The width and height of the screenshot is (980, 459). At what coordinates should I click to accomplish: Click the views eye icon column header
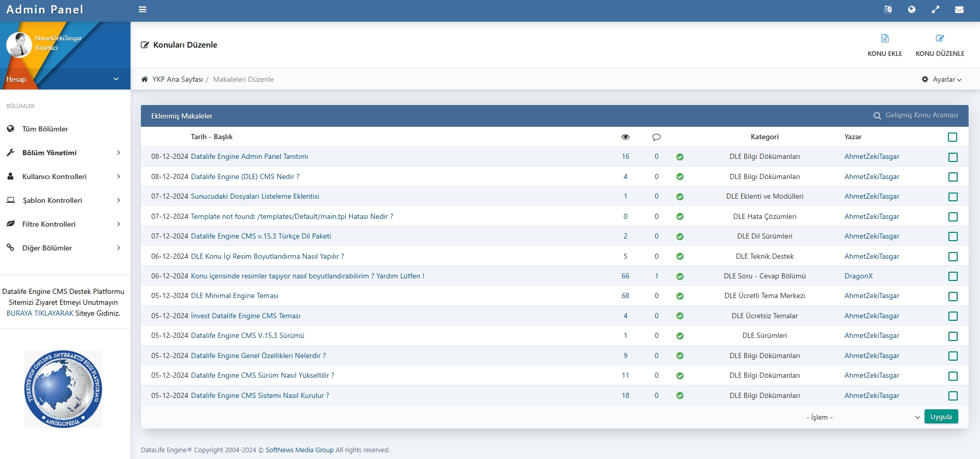[x=625, y=137]
